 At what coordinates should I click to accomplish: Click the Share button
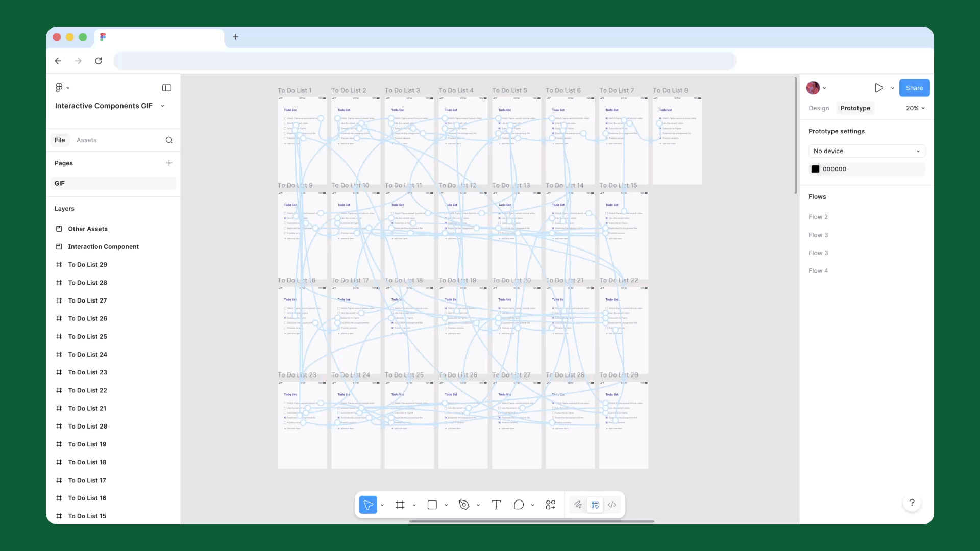click(x=914, y=88)
